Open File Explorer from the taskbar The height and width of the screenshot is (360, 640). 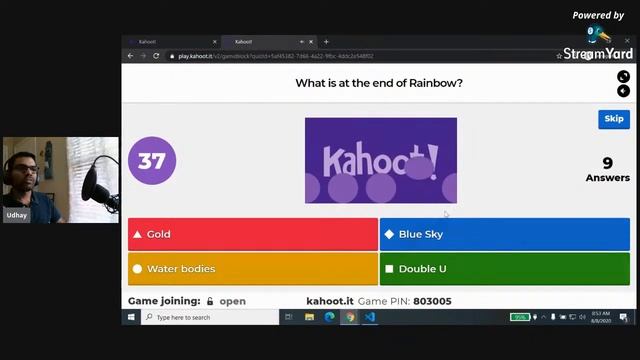click(x=309, y=317)
